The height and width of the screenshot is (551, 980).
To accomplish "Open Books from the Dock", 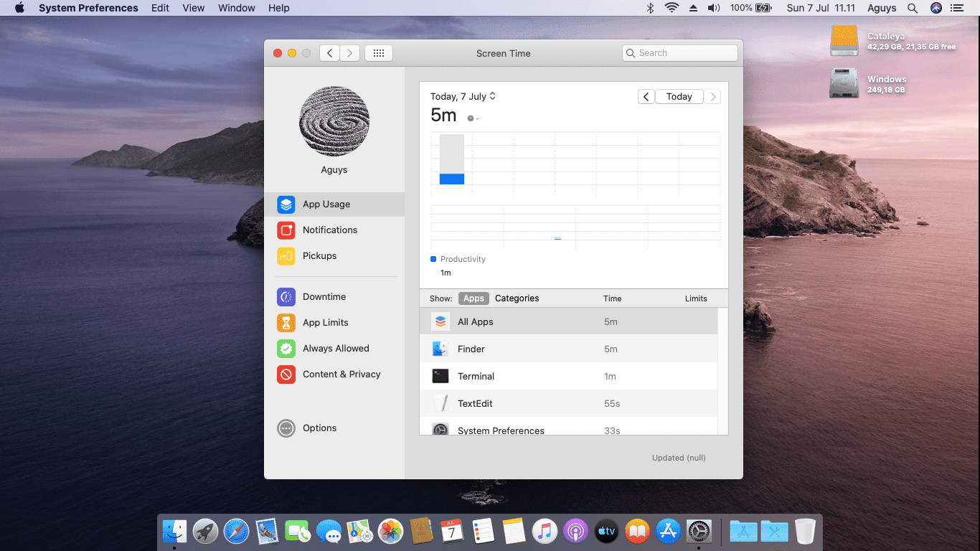I will click(x=637, y=531).
